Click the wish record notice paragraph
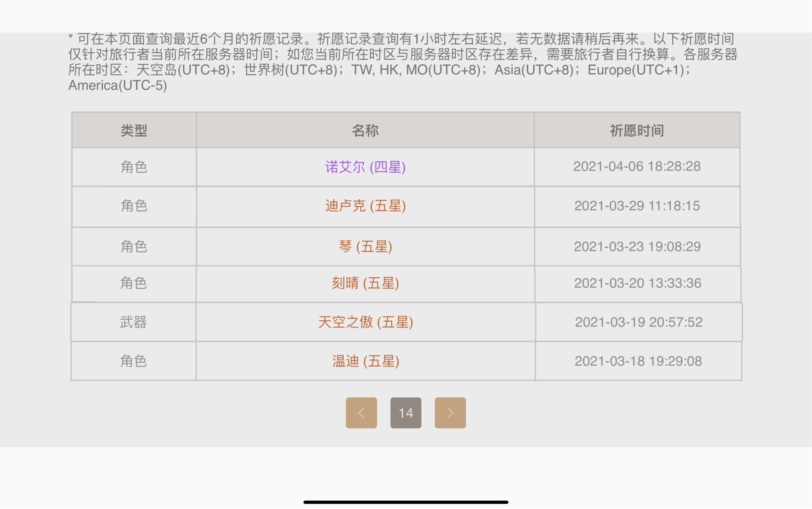This screenshot has height=509, width=812. 403,62
